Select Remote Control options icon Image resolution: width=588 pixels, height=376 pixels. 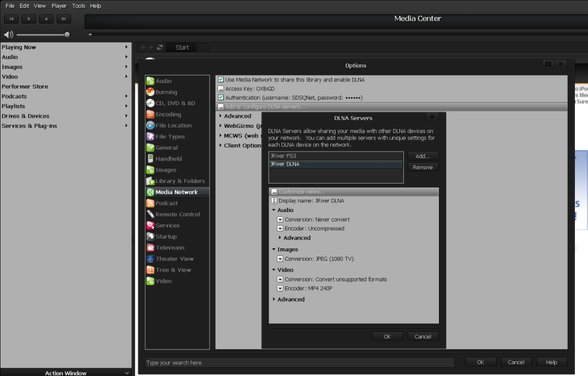tap(150, 214)
